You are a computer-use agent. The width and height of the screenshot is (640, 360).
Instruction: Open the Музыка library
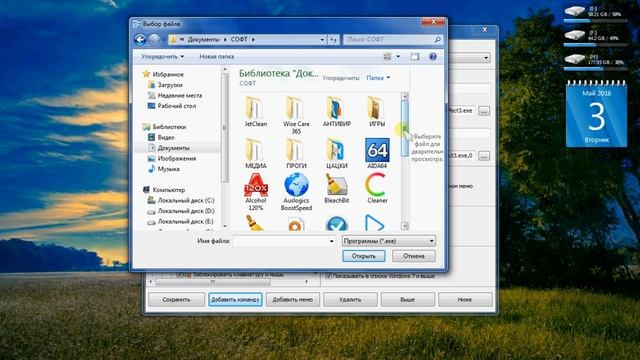coord(164,169)
